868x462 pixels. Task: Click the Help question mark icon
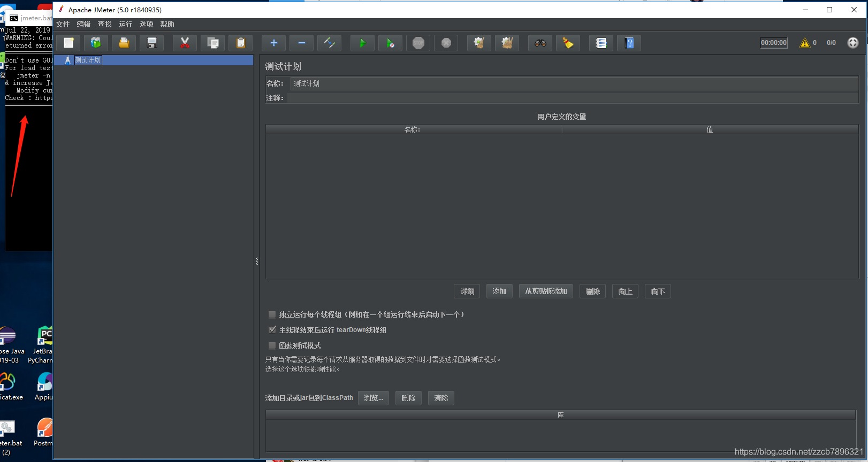[x=629, y=43]
